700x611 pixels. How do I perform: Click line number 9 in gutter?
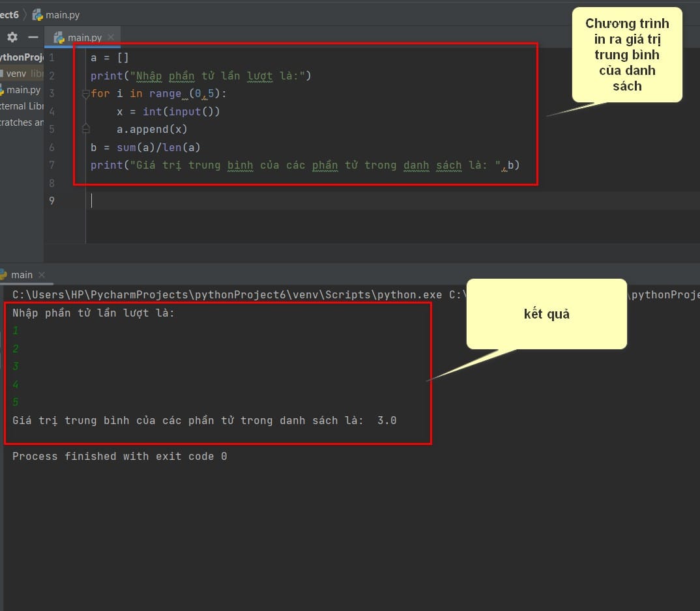51,201
